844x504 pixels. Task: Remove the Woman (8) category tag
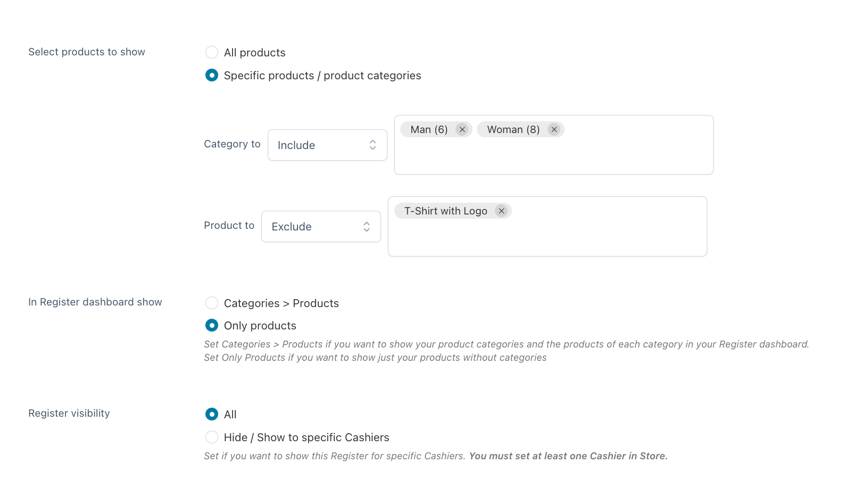pos(554,129)
